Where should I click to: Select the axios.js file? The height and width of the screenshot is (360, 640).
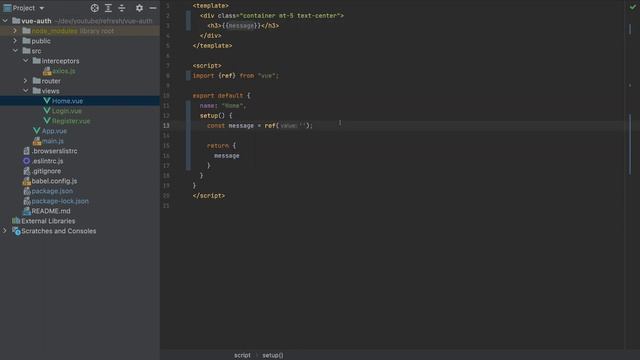click(64, 71)
